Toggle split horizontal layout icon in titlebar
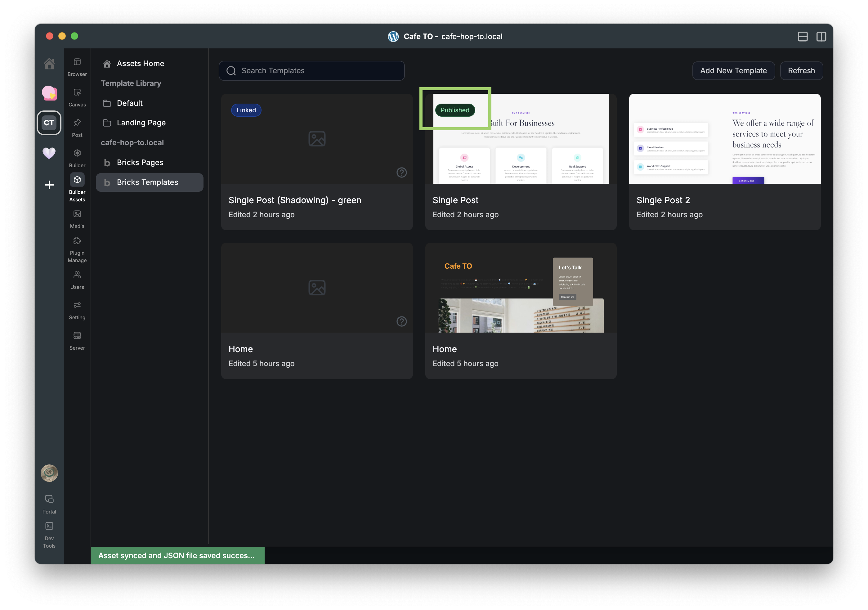This screenshot has width=868, height=610. 803,37
